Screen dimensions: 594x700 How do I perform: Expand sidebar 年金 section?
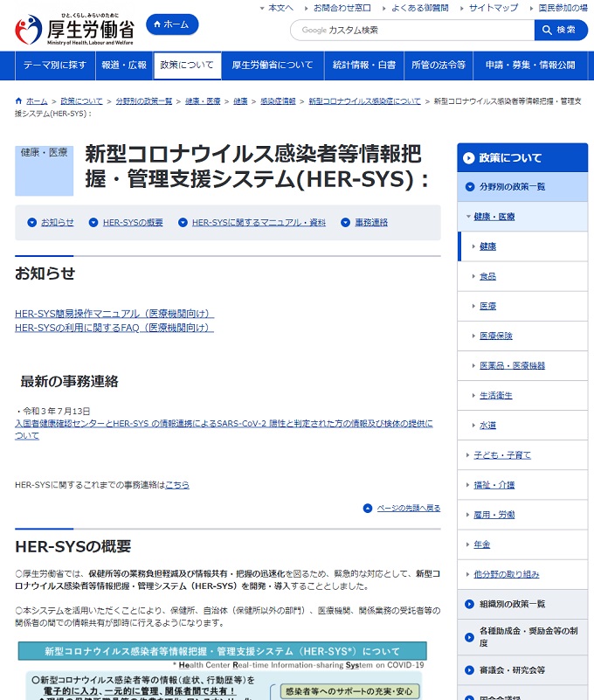522,544
